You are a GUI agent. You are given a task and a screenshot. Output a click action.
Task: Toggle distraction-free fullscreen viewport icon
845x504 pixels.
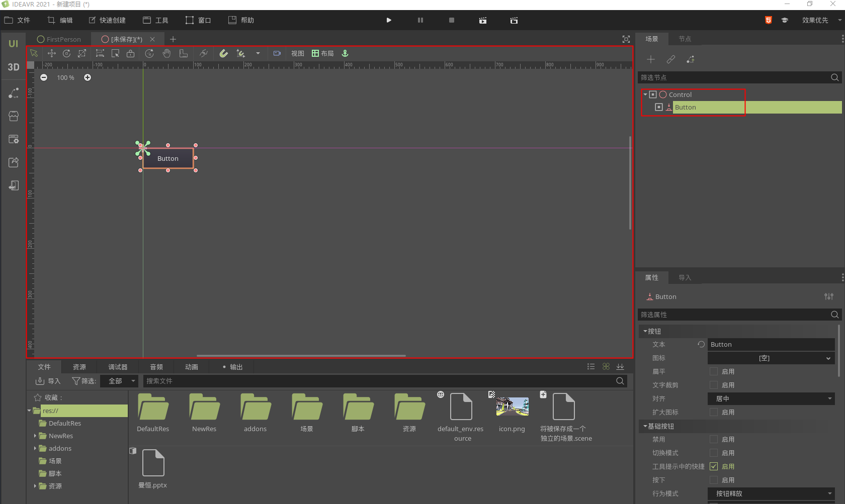click(626, 39)
